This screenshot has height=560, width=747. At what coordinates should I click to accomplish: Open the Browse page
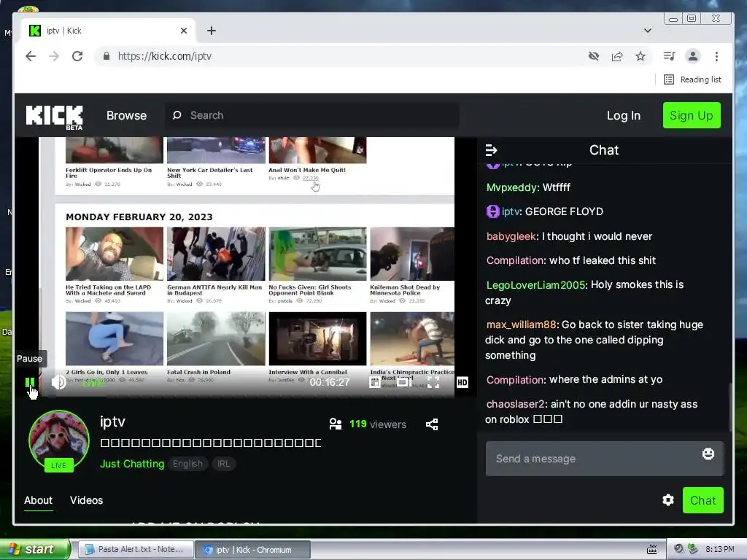click(126, 115)
